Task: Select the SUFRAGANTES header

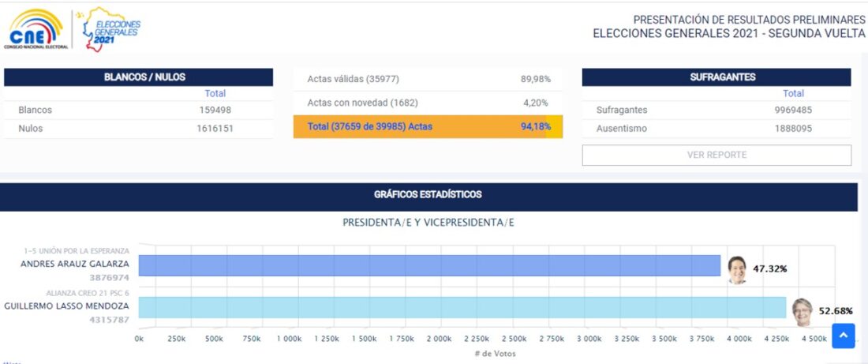Action: pyautogui.click(x=716, y=77)
